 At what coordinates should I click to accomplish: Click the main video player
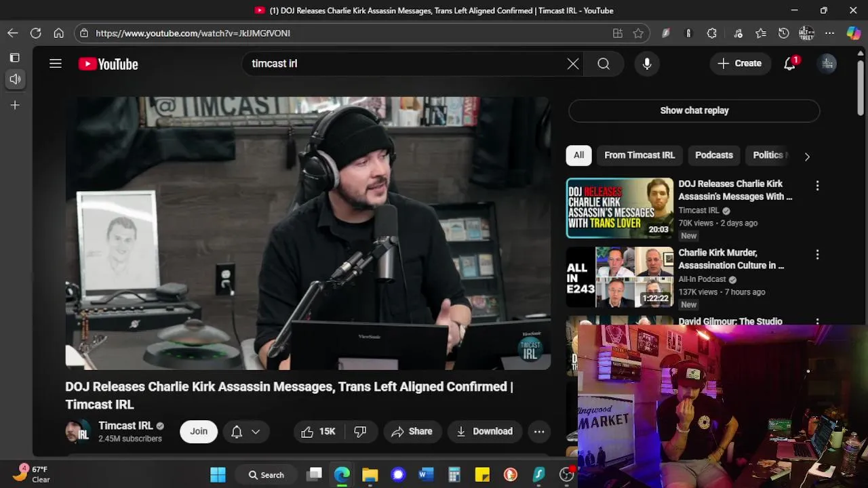pyautogui.click(x=308, y=232)
